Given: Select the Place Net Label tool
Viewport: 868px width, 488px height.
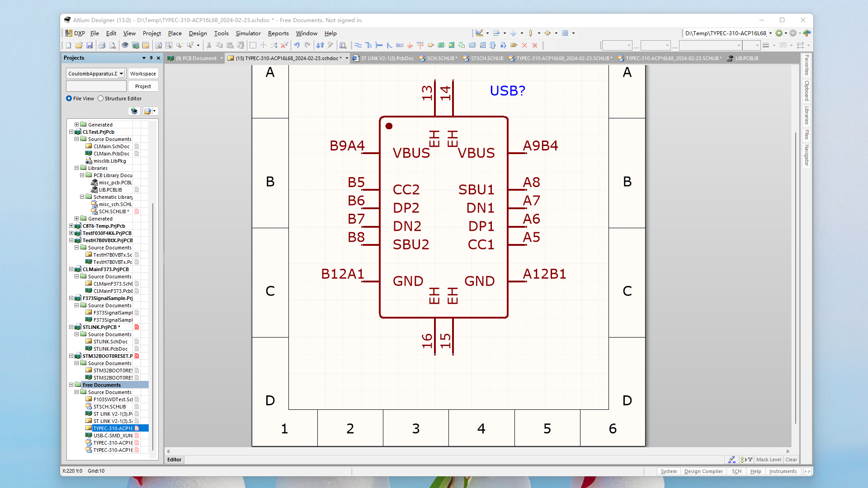Looking at the screenshot, I should pos(399,45).
